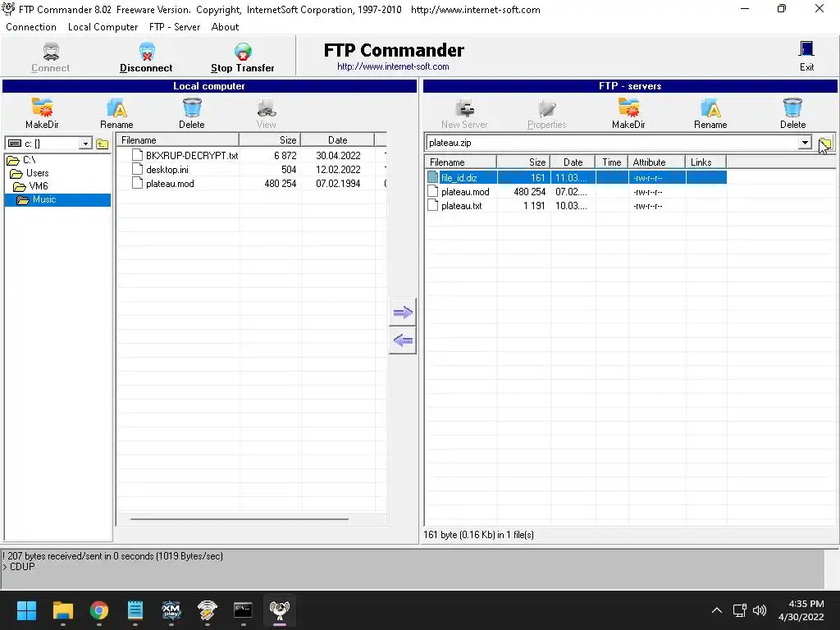
Task: Upload using the right arrow button
Action: tap(402, 313)
